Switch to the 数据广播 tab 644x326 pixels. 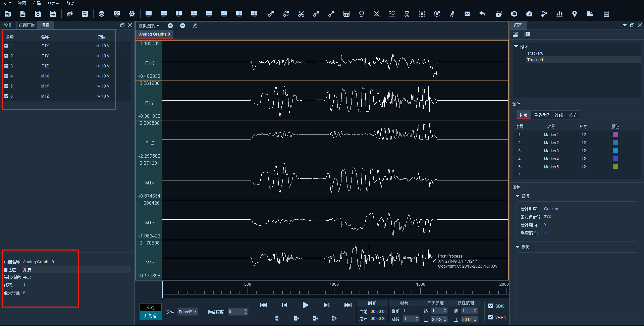(26, 25)
